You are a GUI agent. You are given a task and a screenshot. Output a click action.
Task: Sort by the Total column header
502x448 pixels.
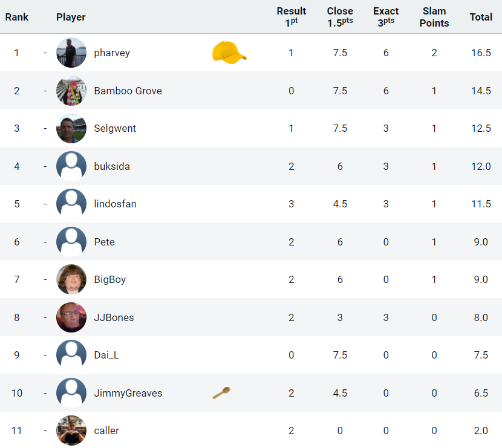tap(481, 17)
